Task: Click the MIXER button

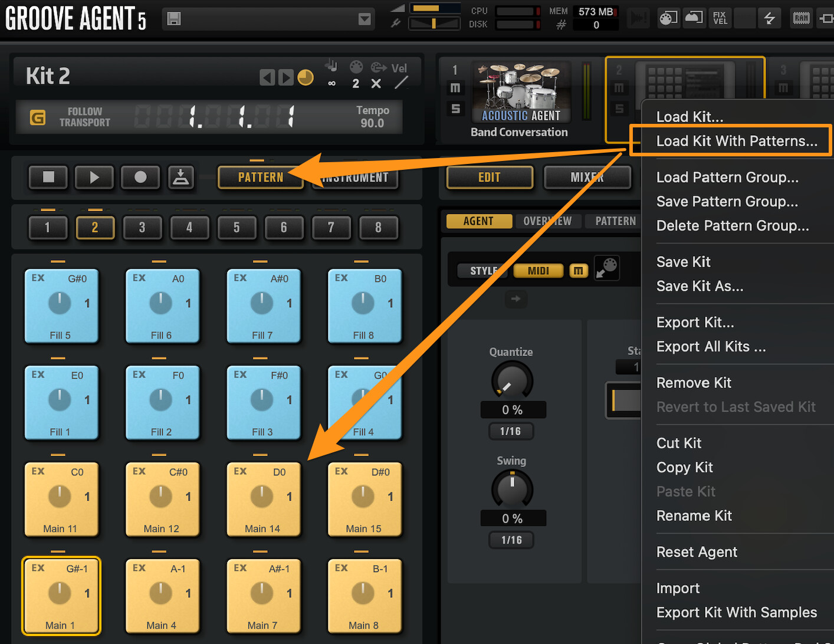Action: point(587,177)
